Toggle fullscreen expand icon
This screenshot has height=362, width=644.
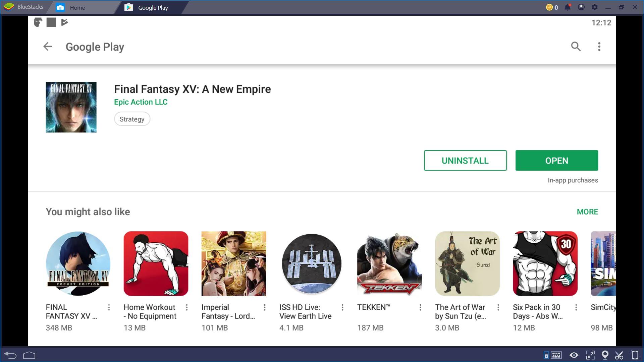590,355
